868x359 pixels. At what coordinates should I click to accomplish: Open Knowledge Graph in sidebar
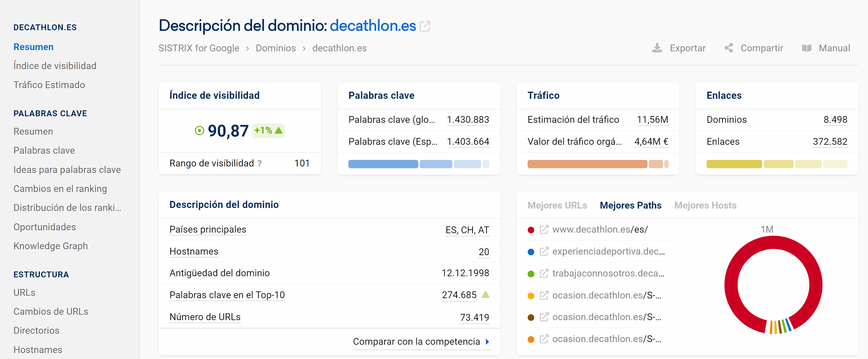click(51, 246)
